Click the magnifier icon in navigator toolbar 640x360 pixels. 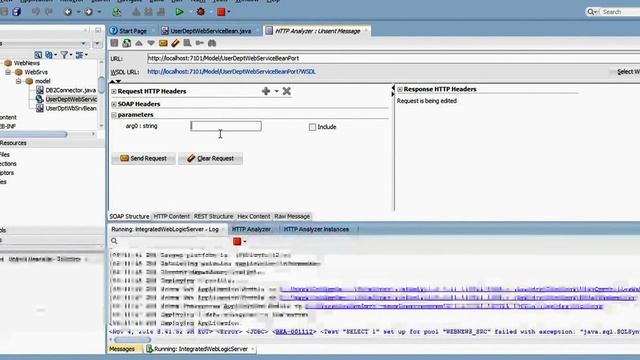(x=38, y=54)
